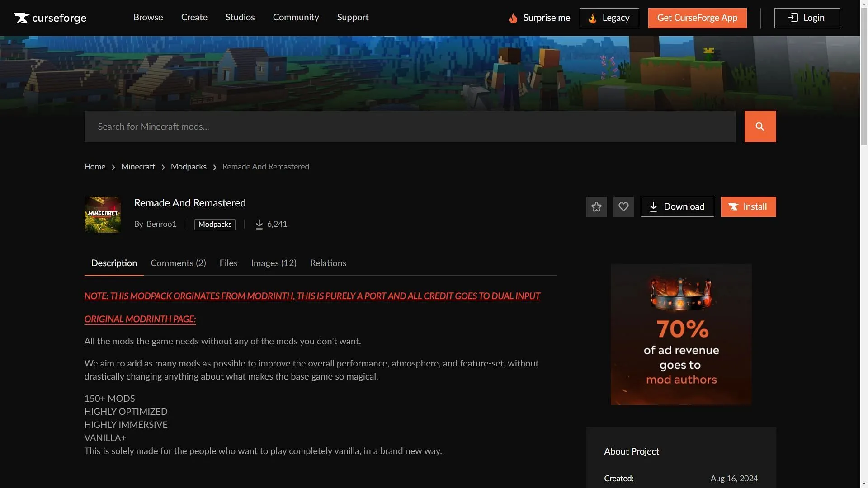
Task: Expand the Community navigation dropdown
Action: pyautogui.click(x=296, y=18)
